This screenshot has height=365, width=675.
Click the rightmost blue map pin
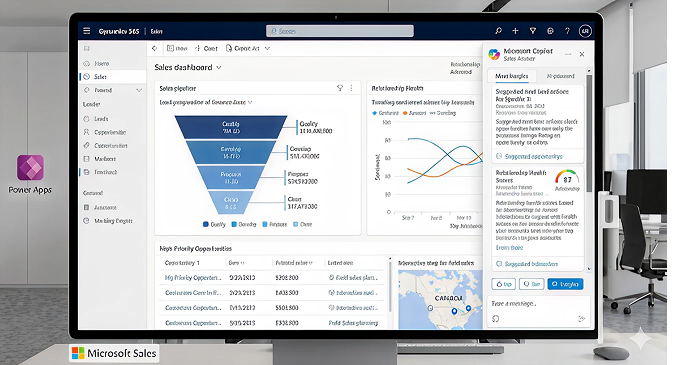click(x=468, y=308)
